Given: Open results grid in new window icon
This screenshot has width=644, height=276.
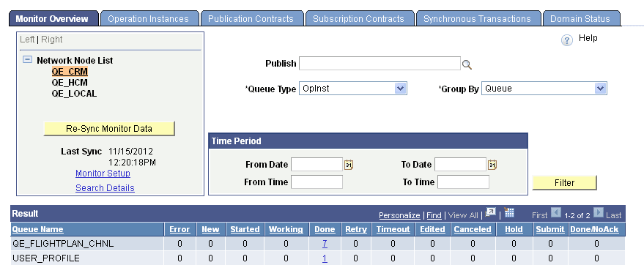Looking at the screenshot, I should click(490, 212).
